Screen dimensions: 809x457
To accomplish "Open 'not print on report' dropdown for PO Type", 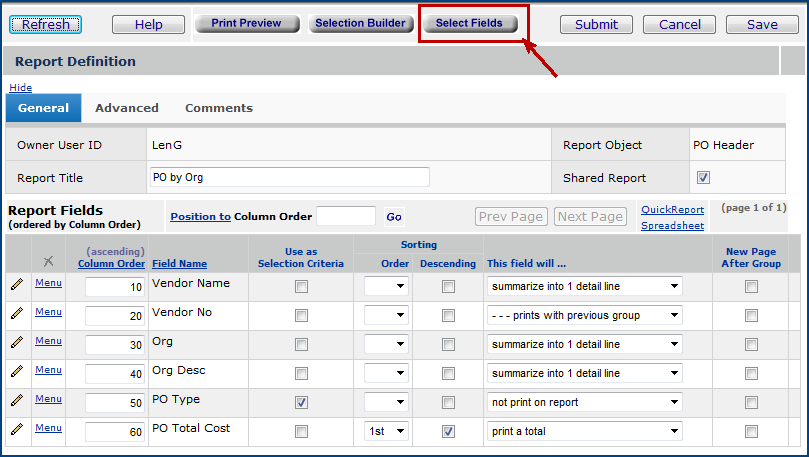I will click(x=585, y=402).
